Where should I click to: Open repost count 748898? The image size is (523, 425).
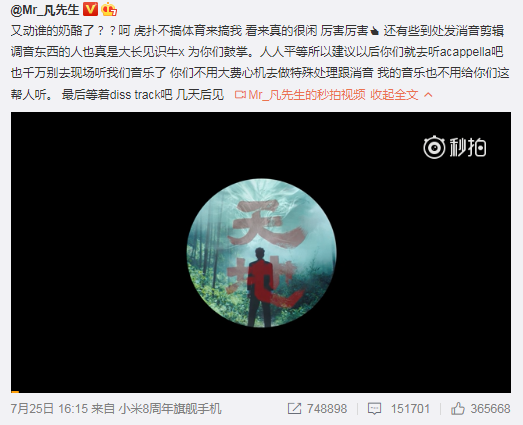[327, 409]
